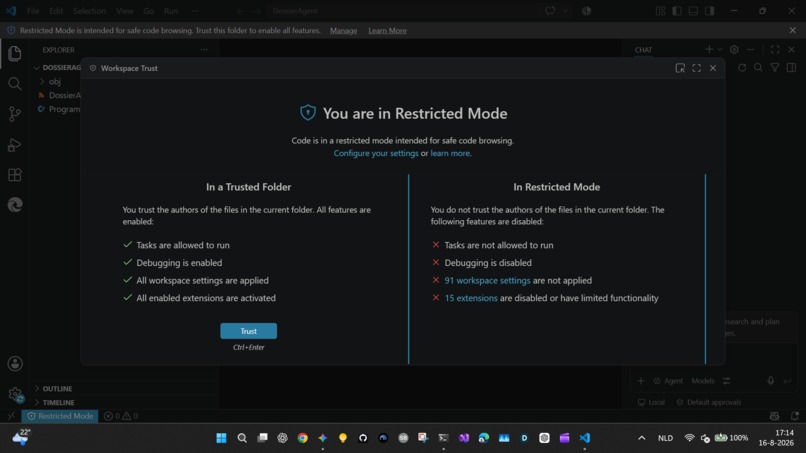Open the Run menu
This screenshot has width=806, height=453.
coord(171,11)
